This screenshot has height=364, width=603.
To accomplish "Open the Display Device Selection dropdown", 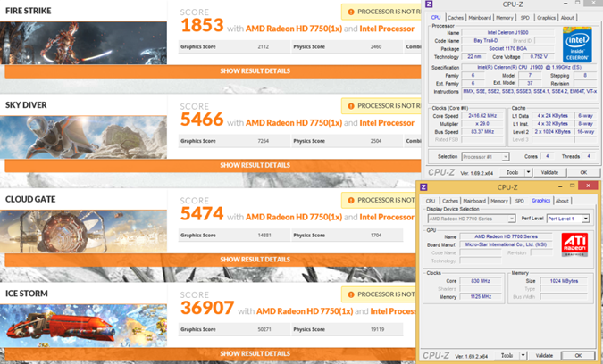I will point(472,219).
